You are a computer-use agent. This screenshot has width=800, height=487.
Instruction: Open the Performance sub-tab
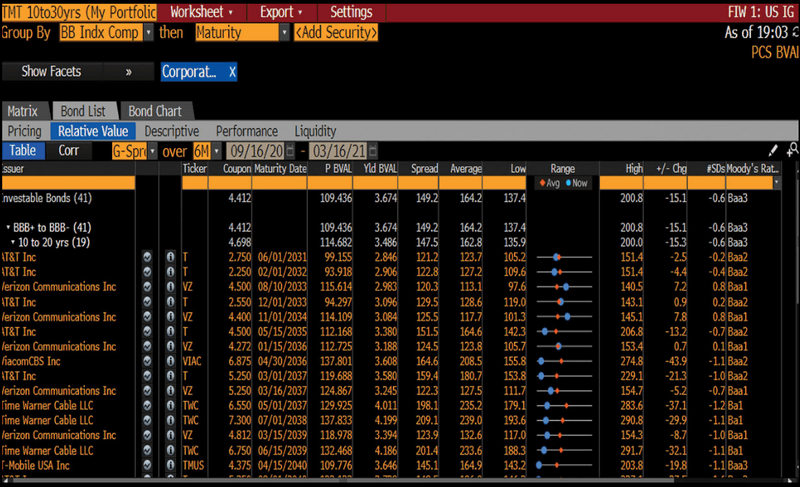pos(247,131)
